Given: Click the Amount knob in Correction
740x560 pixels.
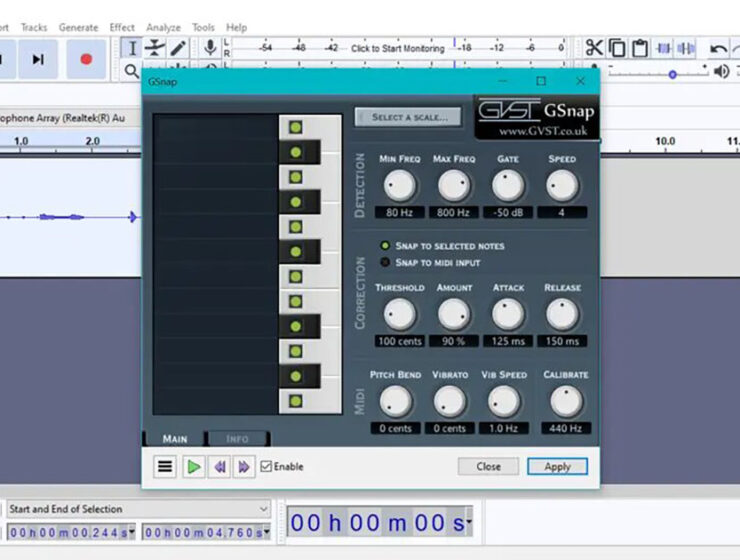Looking at the screenshot, I should [x=453, y=314].
